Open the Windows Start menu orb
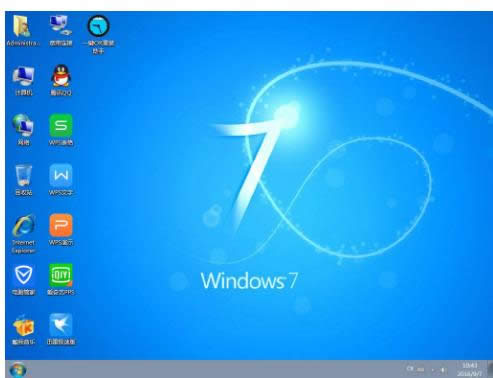This screenshot has width=493, height=378. [x=17, y=370]
